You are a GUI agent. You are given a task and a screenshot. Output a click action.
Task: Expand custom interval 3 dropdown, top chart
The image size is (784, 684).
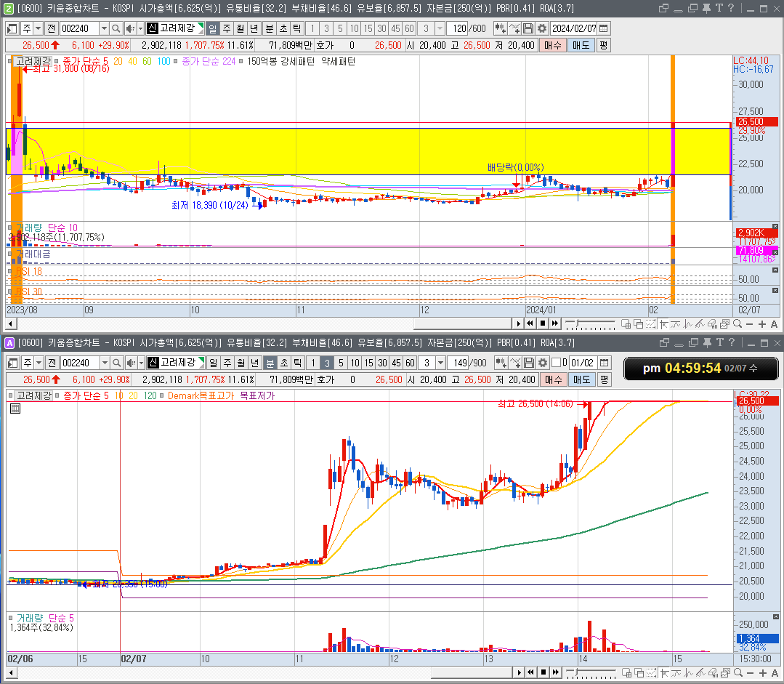click(x=440, y=28)
